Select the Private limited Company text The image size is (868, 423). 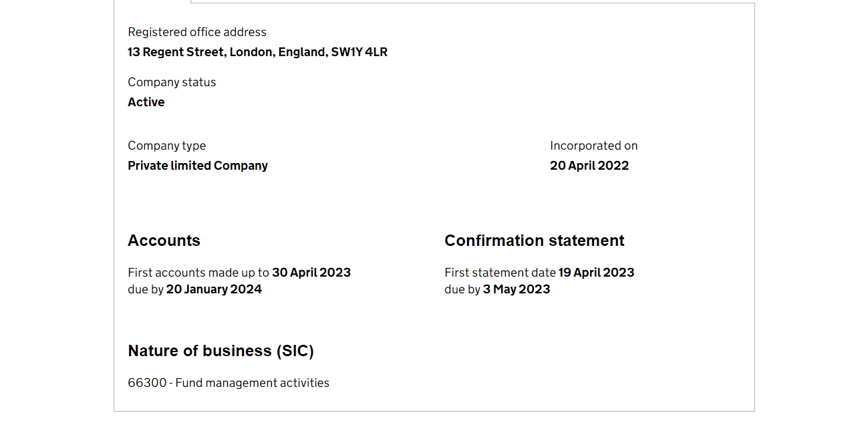198,166
